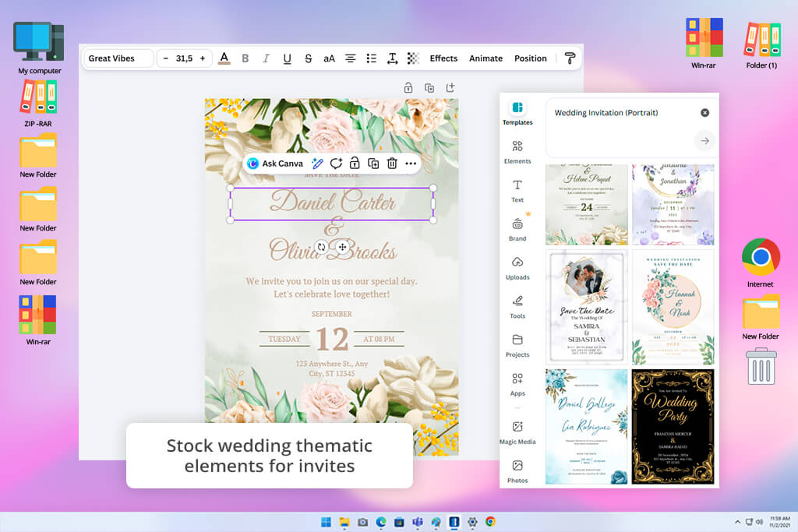The image size is (798, 532).
Task: Increase font size with plus button
Action: point(203,58)
